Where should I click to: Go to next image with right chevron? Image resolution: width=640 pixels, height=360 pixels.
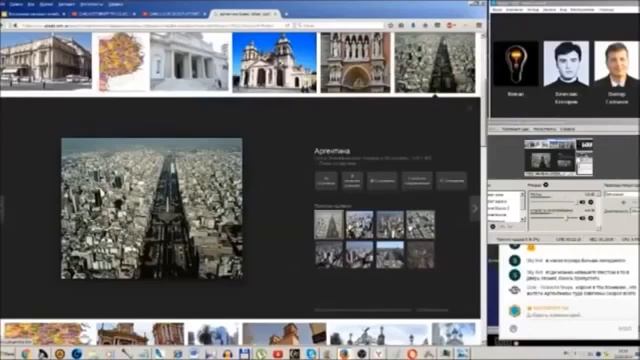click(475, 209)
